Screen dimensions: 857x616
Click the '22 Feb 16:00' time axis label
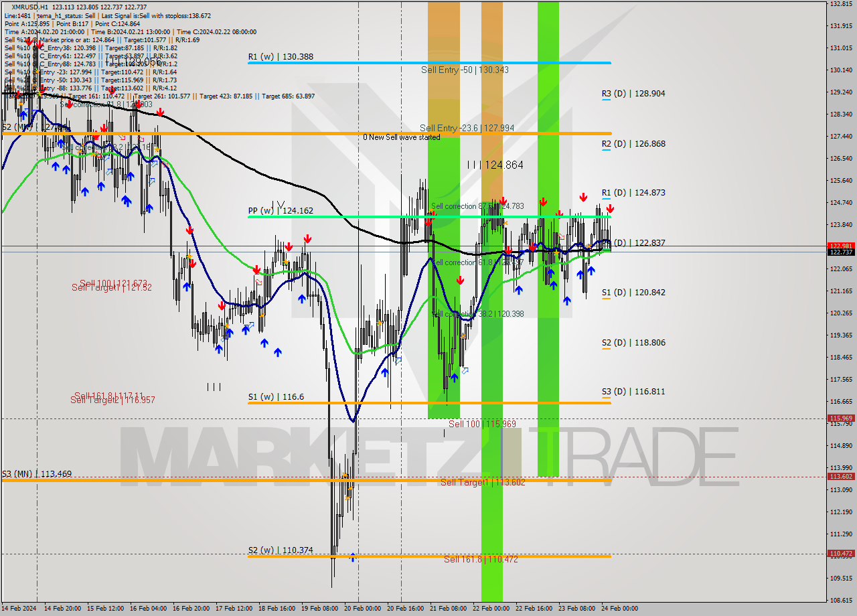[534, 609]
